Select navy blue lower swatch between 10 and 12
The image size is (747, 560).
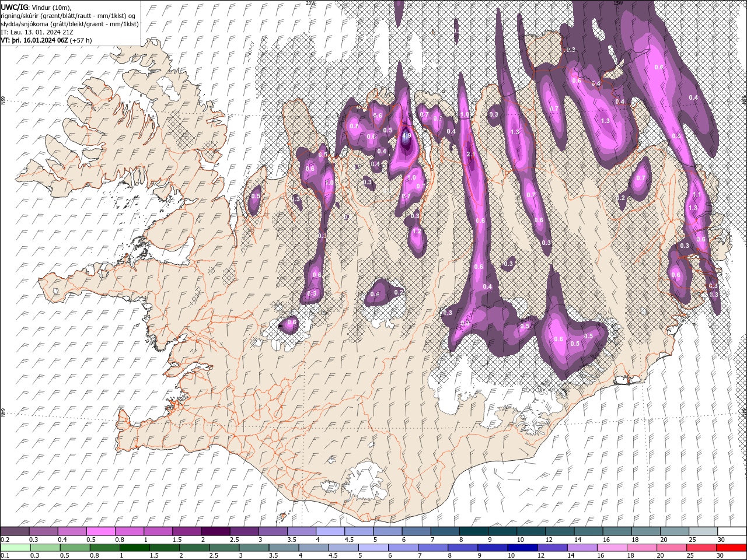[x=522, y=548]
